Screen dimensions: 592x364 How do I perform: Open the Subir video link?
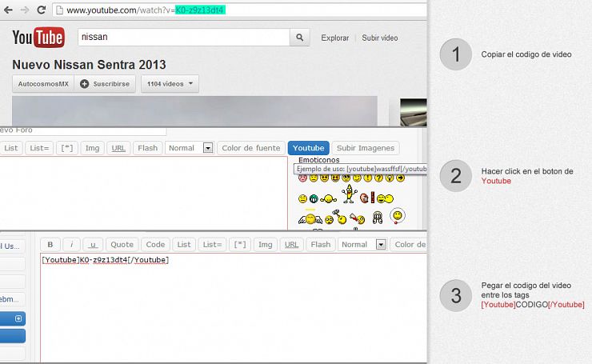[x=380, y=38]
